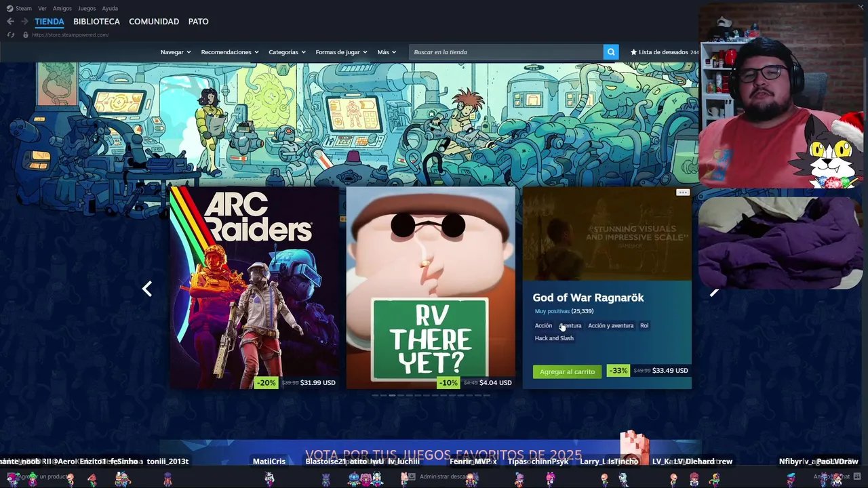The image size is (868, 488).
Task: Click the -20% discount badge
Action: [267, 383]
